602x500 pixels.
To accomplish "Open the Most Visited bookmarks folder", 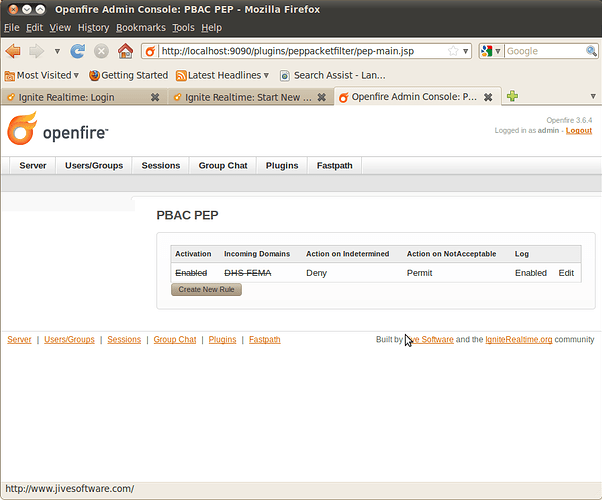I will click(41, 75).
